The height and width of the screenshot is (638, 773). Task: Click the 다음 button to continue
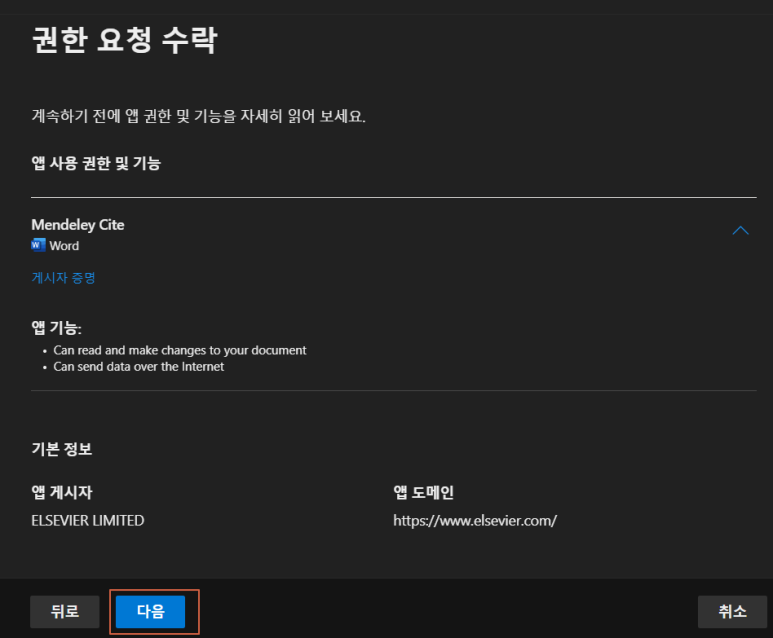pos(150,611)
